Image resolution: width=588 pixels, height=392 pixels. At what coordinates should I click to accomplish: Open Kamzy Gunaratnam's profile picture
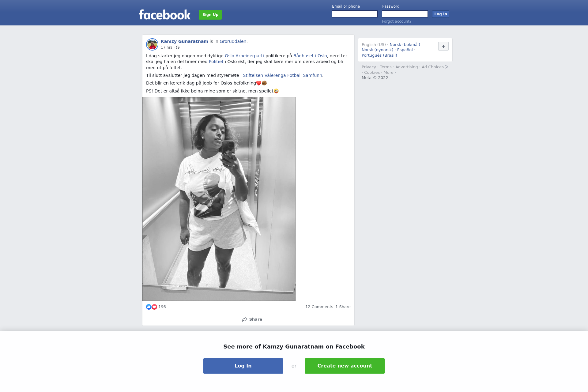[x=152, y=44]
